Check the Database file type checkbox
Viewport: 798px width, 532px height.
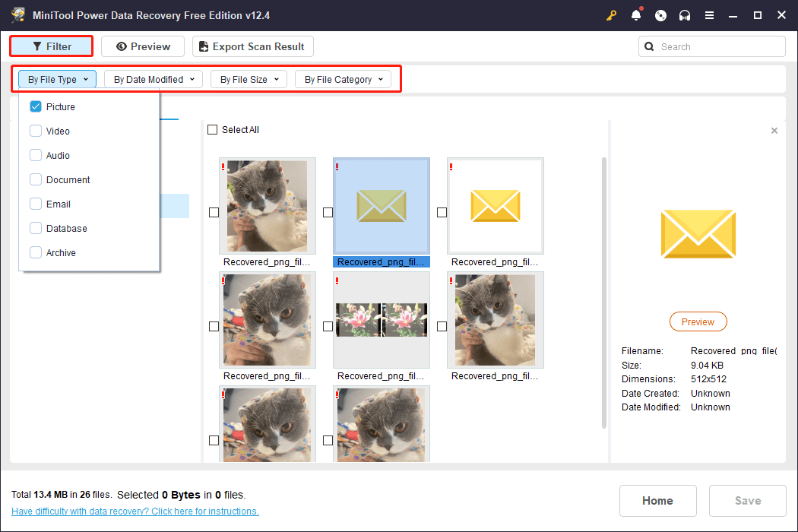pyautogui.click(x=36, y=228)
